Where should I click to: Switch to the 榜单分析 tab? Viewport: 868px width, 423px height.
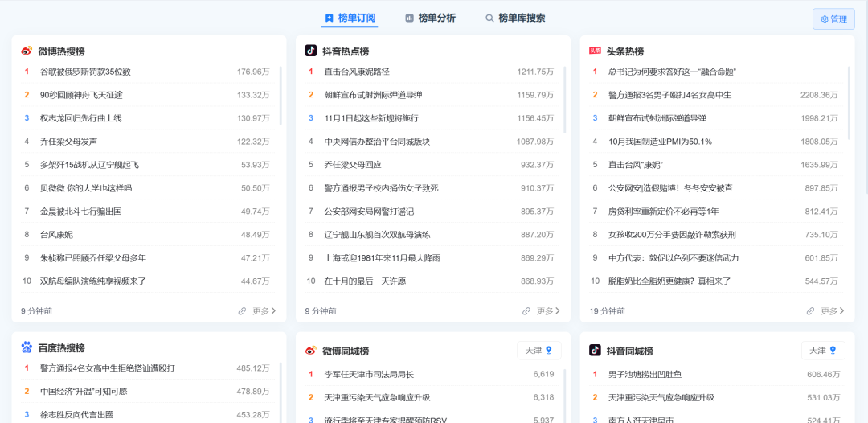[x=430, y=18]
